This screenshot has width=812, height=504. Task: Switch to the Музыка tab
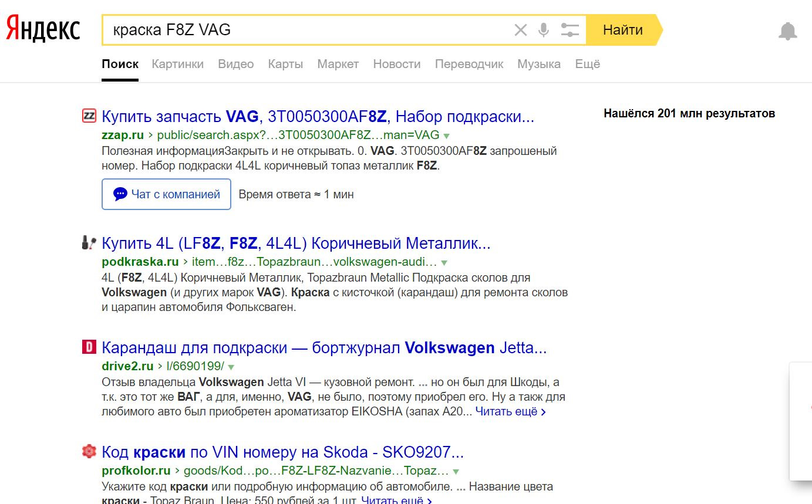point(539,64)
